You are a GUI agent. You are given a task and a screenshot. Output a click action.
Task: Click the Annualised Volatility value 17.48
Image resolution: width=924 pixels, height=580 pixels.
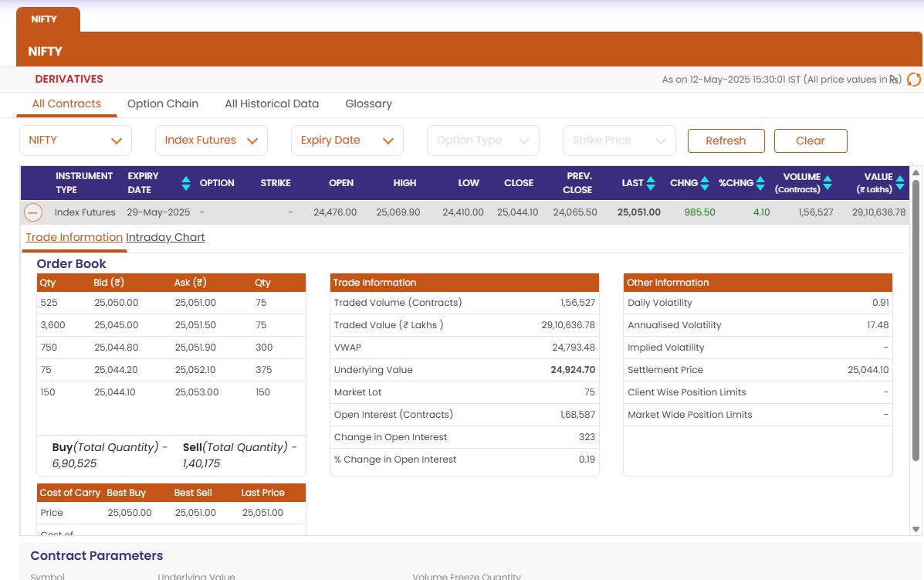878,325
